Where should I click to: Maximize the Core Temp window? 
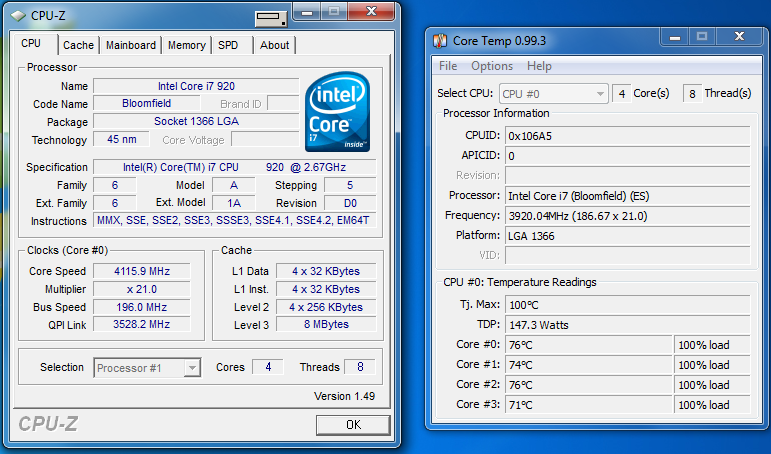[702, 37]
